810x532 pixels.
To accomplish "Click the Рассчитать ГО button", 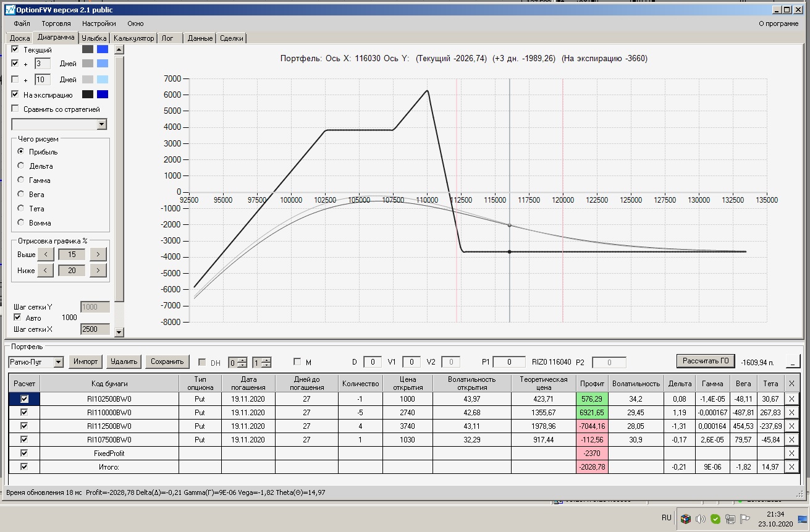I will 706,361.
